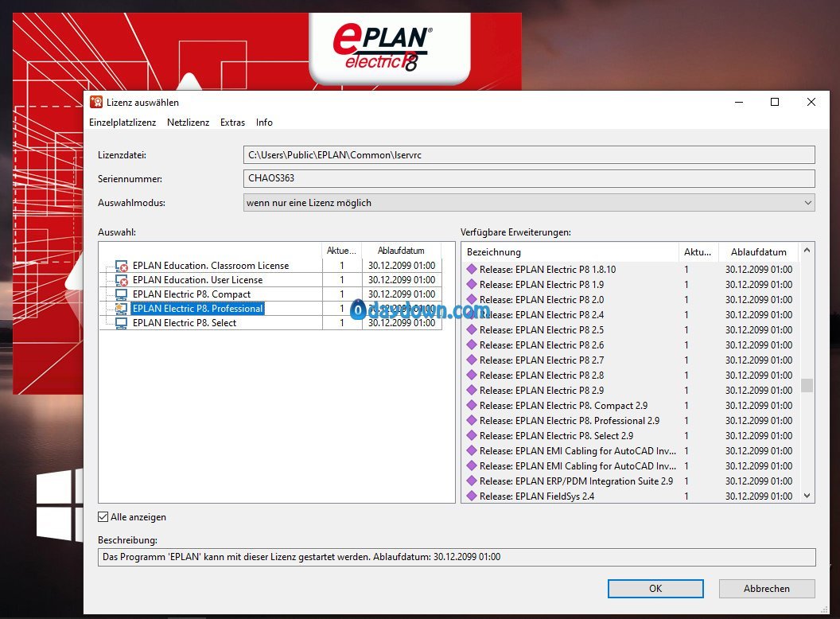This screenshot has height=619, width=840.
Task: Click the count value 1 for Electric P8. Professional 2.9
Action: 686,421
